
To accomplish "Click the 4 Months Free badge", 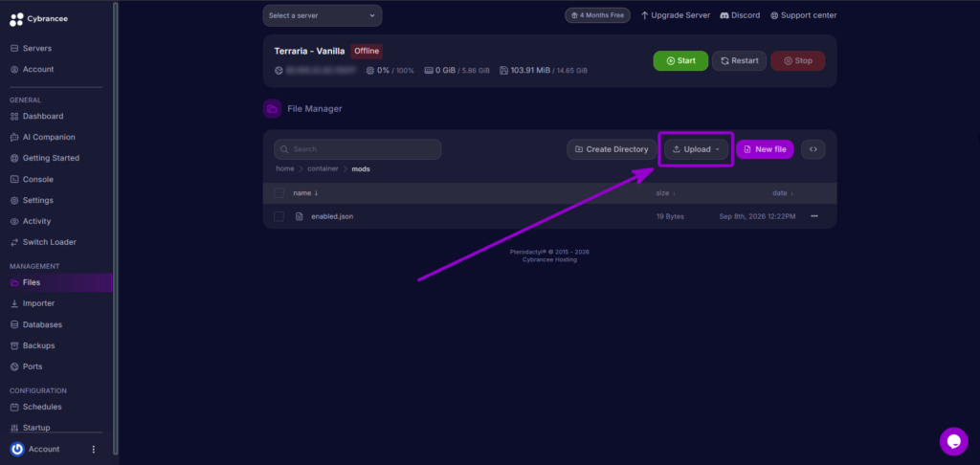I will tap(597, 15).
